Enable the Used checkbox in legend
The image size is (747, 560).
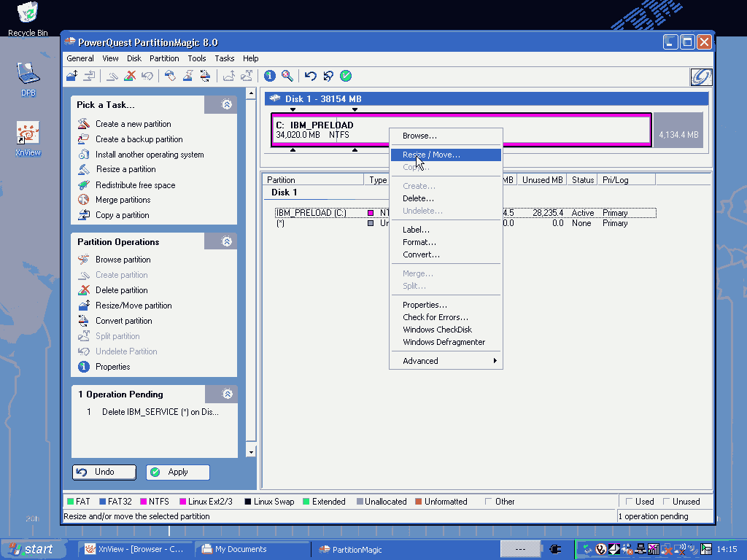[628, 502]
